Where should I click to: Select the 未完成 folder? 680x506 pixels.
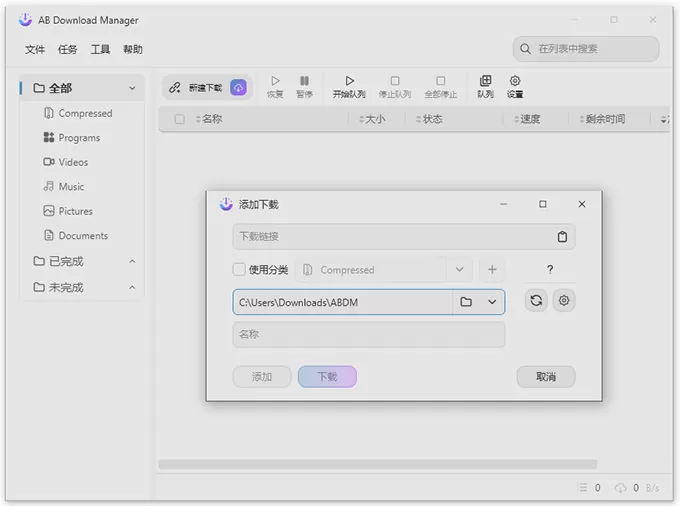[82, 287]
